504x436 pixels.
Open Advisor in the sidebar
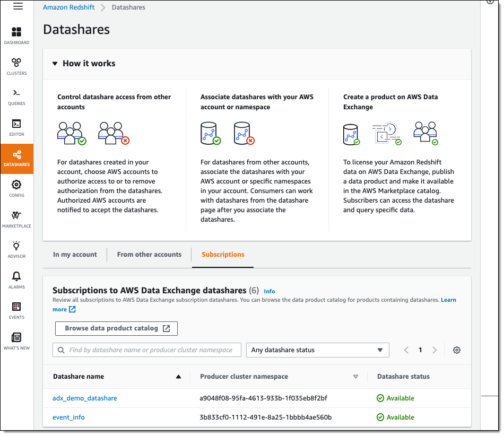17,250
